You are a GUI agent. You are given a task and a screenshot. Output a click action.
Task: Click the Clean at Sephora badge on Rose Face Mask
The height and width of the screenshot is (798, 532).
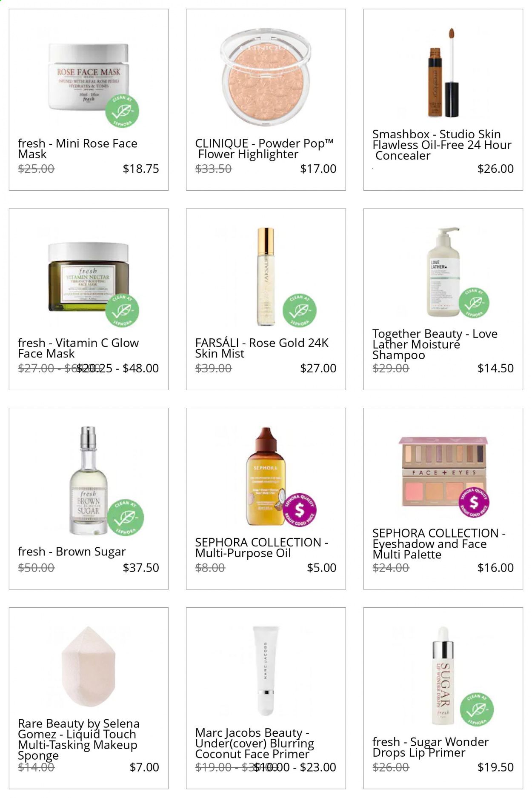pyautogui.click(x=122, y=111)
